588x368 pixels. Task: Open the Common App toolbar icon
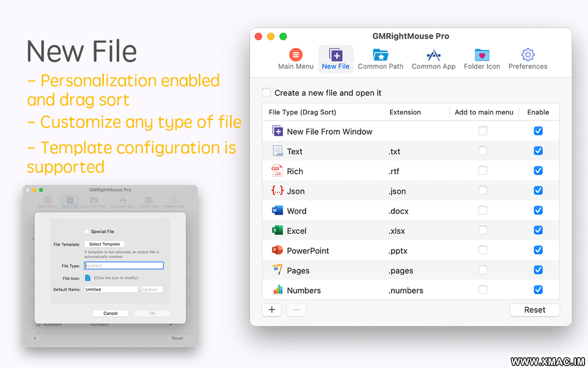pos(433,55)
